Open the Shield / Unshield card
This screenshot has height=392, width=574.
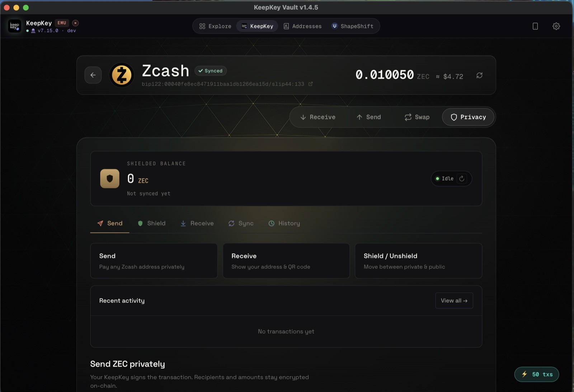(418, 261)
